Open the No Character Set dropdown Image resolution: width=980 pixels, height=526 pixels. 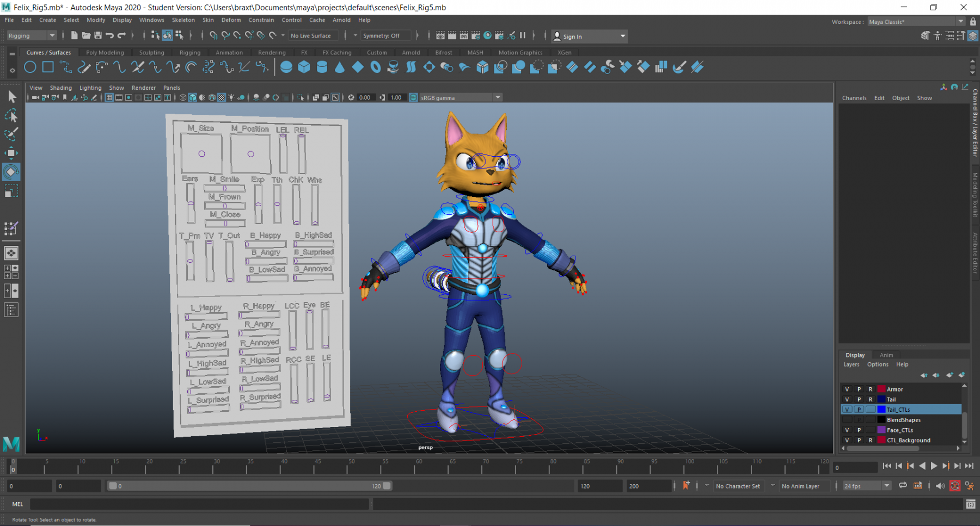point(738,486)
